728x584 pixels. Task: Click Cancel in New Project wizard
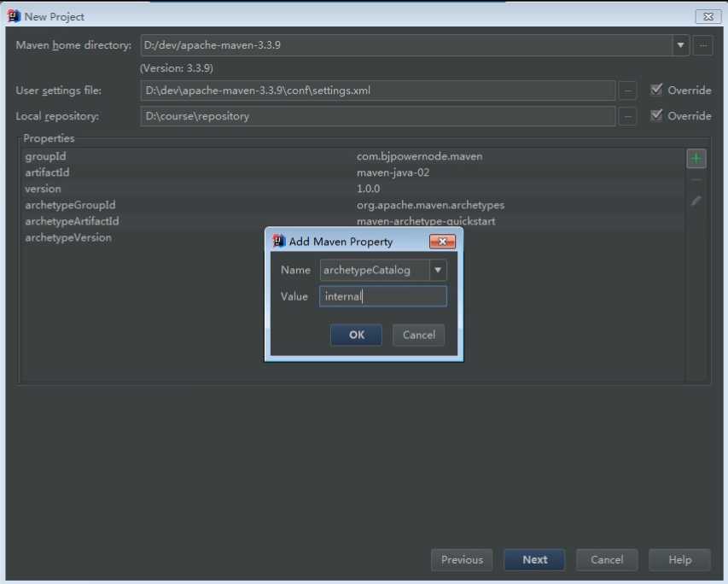(x=607, y=560)
